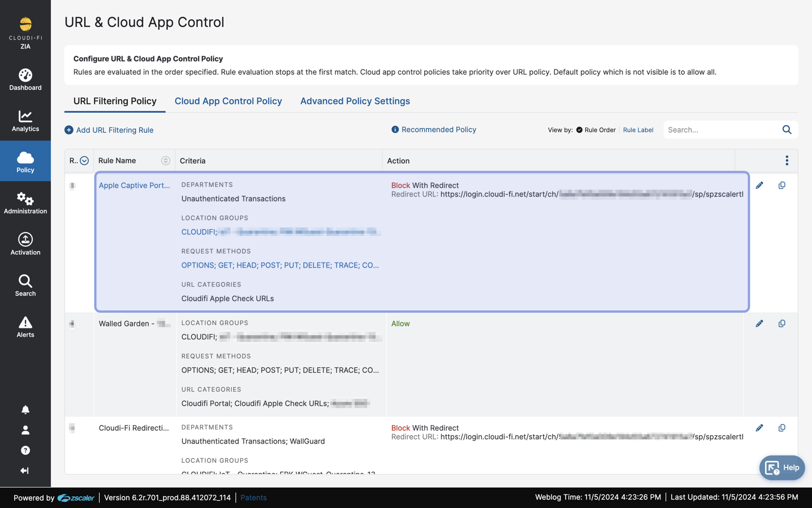The width and height of the screenshot is (812, 508).
Task: View Alerts via the sidebar icon
Action: (25, 325)
